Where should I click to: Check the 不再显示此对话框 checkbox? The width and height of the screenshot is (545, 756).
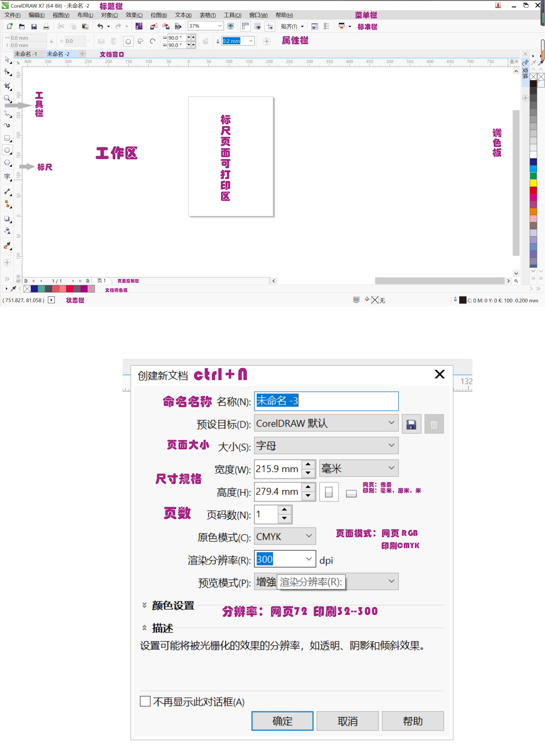point(145,702)
